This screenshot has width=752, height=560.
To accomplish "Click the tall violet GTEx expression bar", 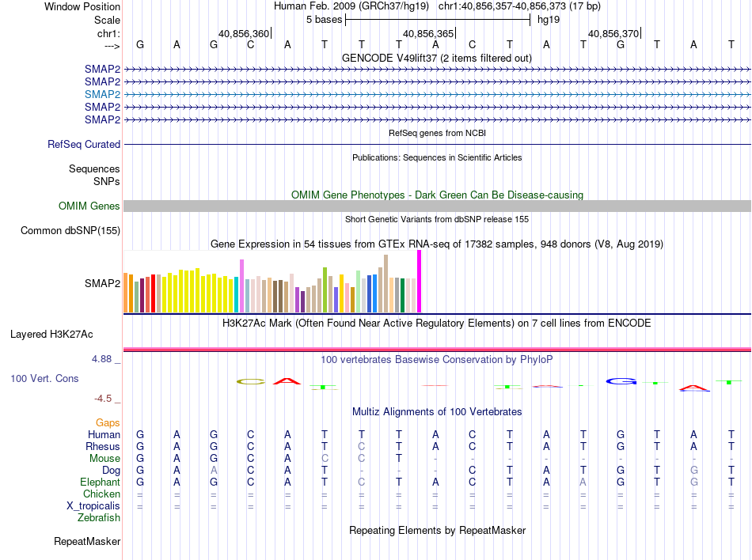I will pos(241,286).
